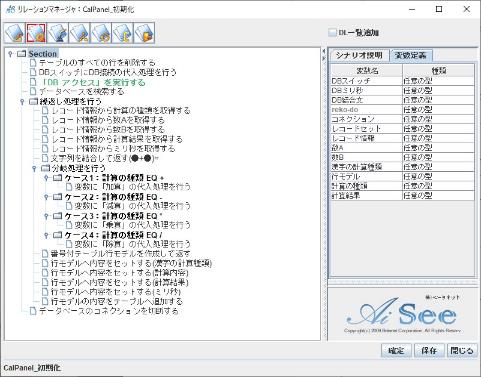
Task: Click the 漢字の計算種類 variable cell
Action: 367,167
